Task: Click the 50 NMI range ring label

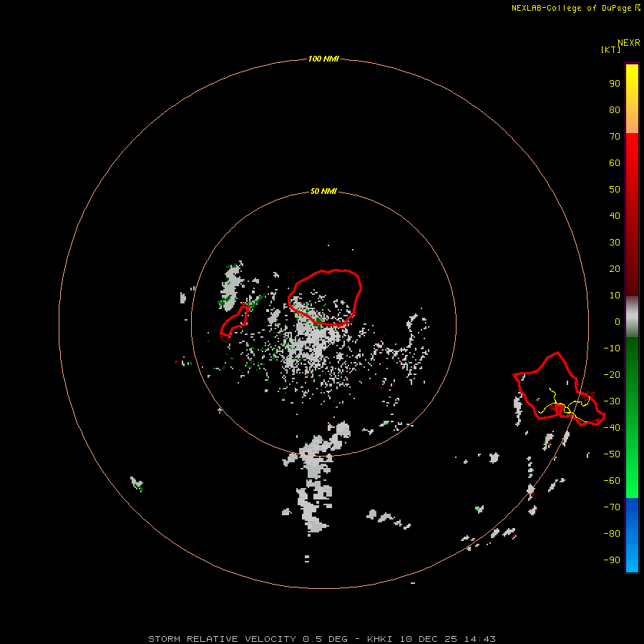Action: (323, 191)
